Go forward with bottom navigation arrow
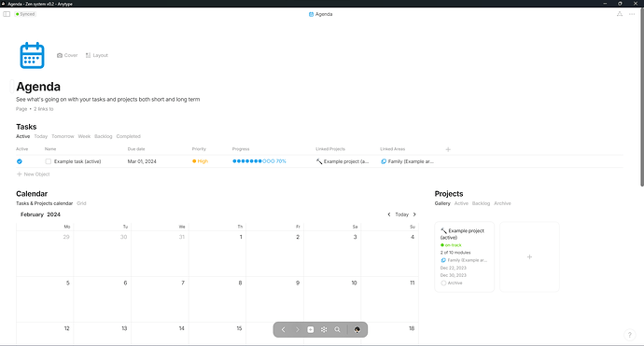Viewport: 644px width, 346px height. (298, 329)
